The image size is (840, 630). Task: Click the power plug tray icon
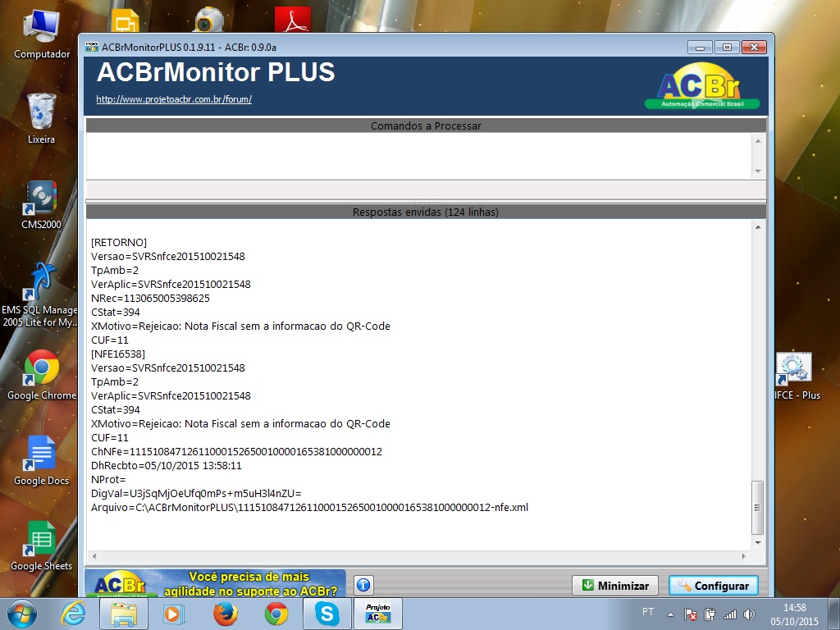710,614
